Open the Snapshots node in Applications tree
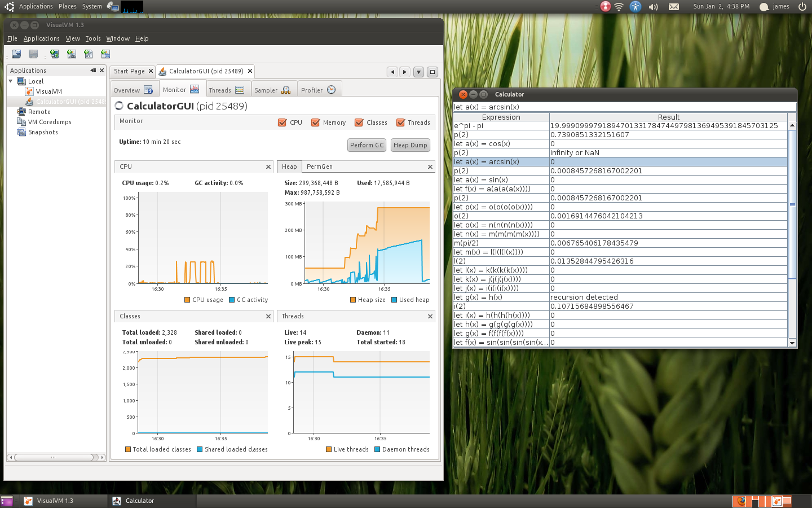Screen dimensions: 812x508 click(x=43, y=132)
